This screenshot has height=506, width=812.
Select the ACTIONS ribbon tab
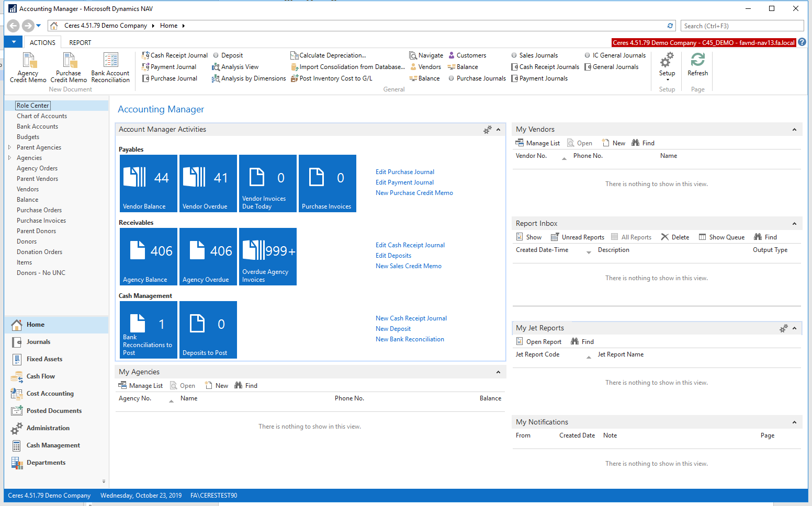click(x=42, y=43)
